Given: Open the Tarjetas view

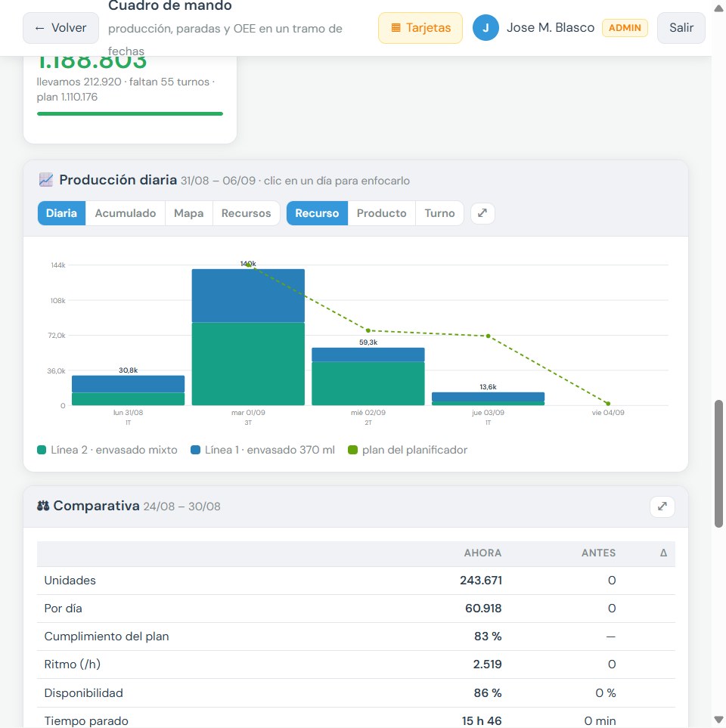Looking at the screenshot, I should tap(420, 28).
